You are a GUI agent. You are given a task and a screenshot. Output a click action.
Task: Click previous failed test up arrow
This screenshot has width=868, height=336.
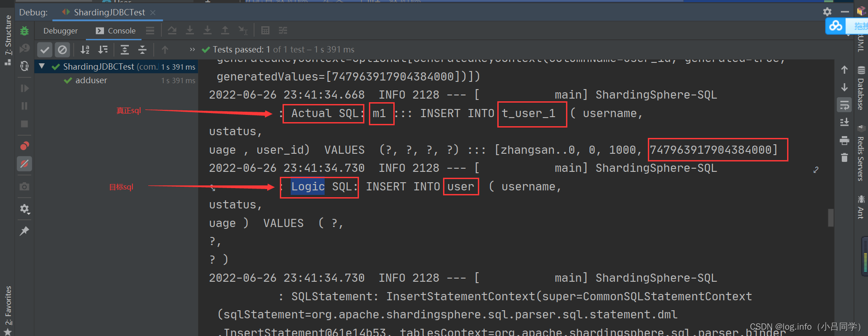(x=165, y=49)
